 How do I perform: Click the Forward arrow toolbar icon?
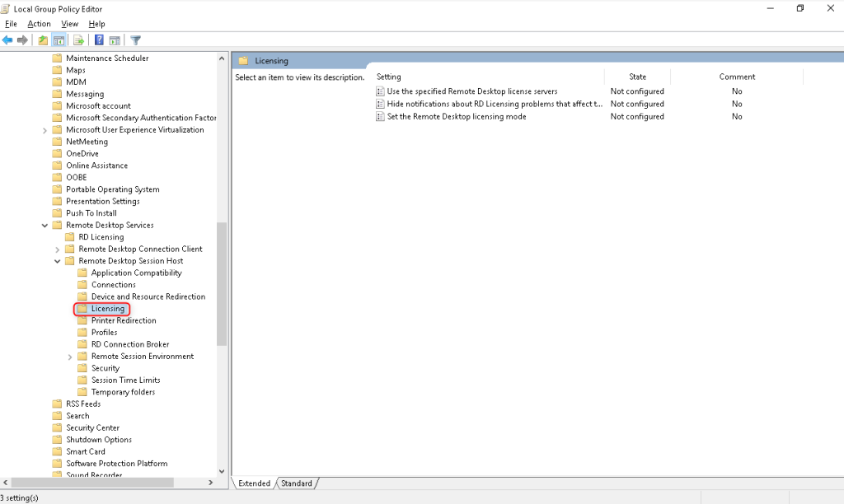22,40
